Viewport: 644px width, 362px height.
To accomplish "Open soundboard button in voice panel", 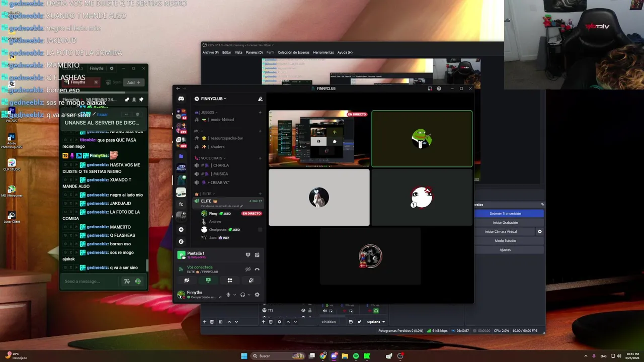I will coord(251,281).
